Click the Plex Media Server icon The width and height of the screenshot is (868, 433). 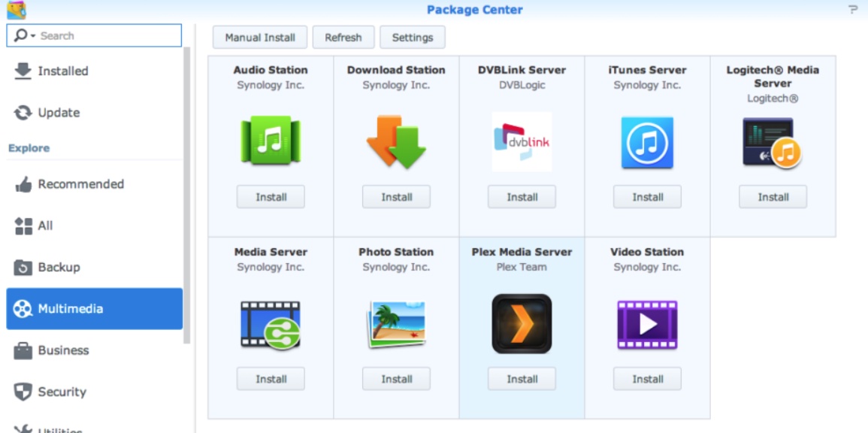click(522, 324)
